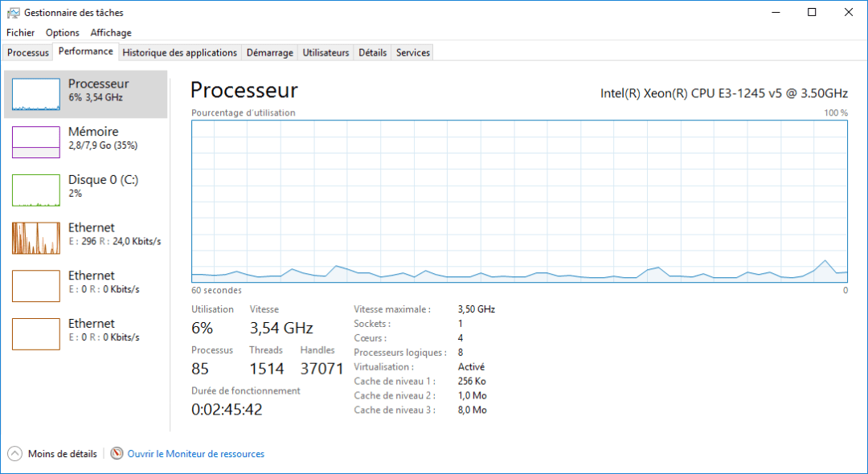The height and width of the screenshot is (474, 868).
Task: Click the Moins de détails chevron icon
Action: [x=14, y=454]
